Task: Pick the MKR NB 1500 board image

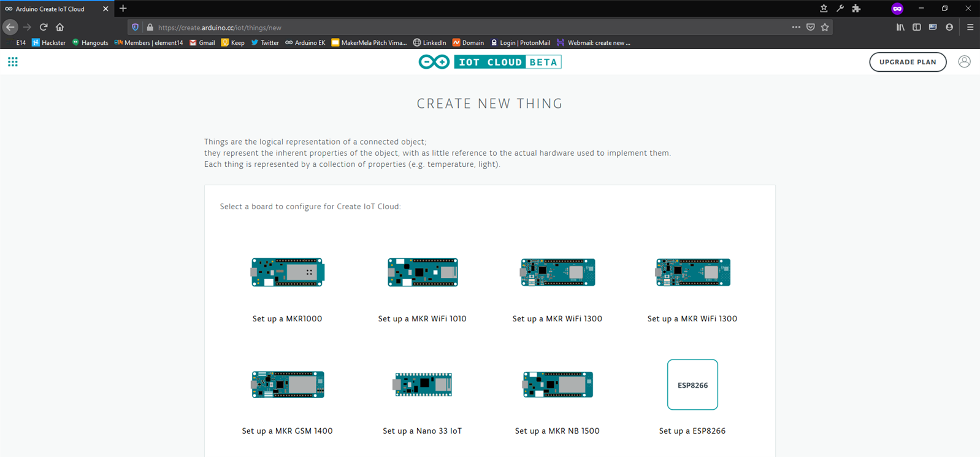Action: (557, 385)
